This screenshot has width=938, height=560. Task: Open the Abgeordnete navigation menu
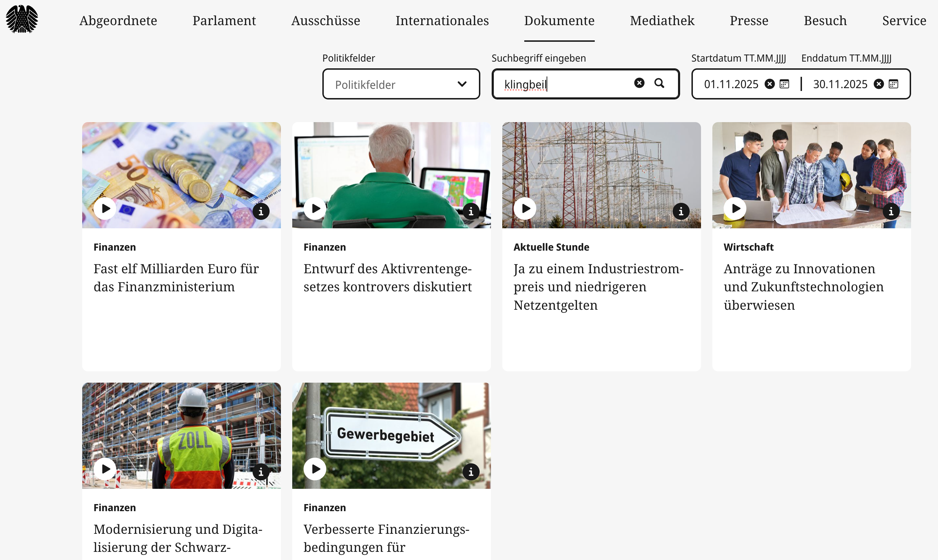[118, 21]
